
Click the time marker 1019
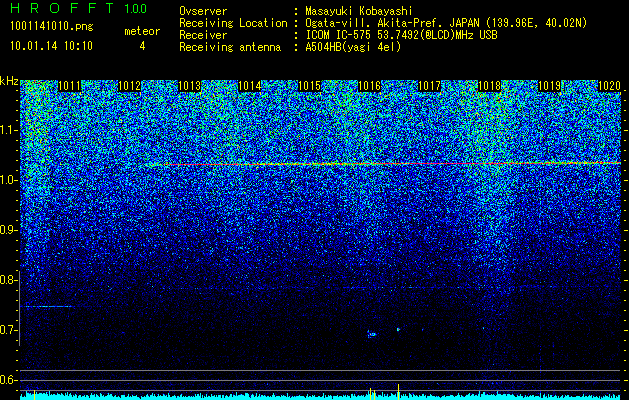click(x=550, y=86)
